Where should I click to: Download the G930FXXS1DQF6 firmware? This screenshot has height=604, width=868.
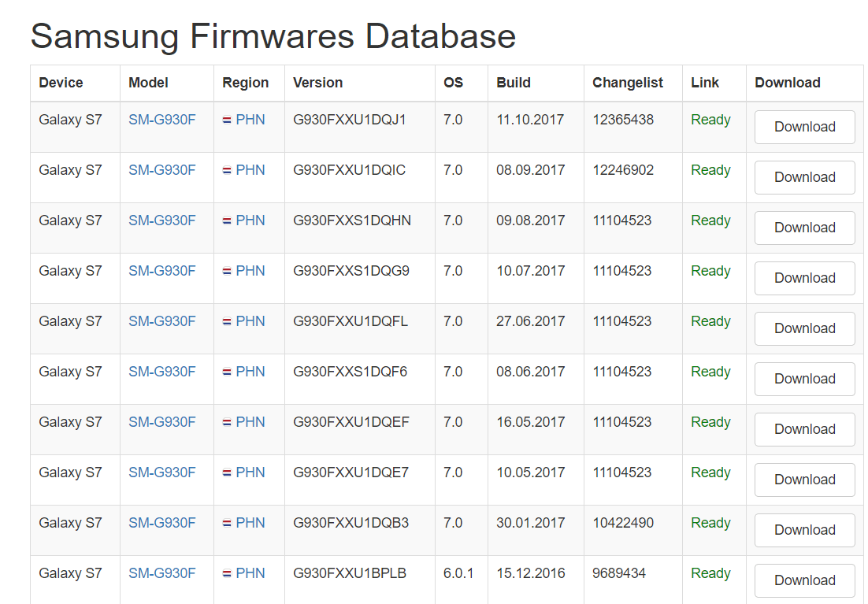[x=804, y=379]
